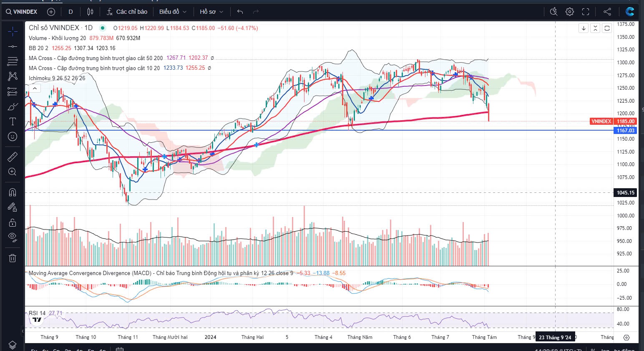The image size is (644, 351).
Task: Click the green market status dot
Action: click(102, 28)
